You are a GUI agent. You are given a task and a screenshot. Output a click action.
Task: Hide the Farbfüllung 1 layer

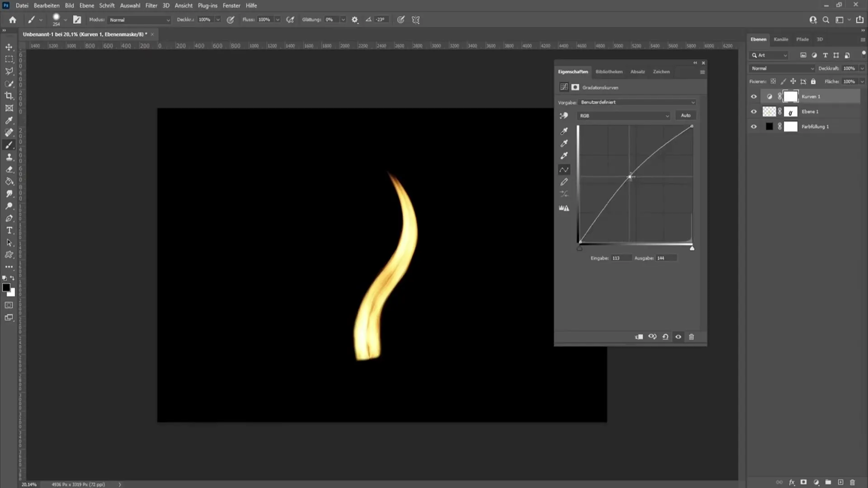(x=754, y=127)
